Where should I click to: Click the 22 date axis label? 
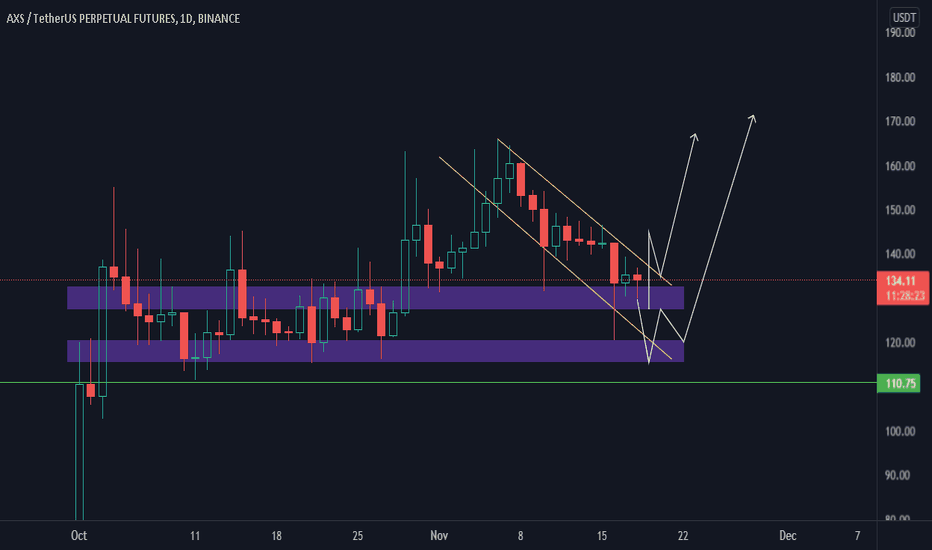tap(683, 536)
